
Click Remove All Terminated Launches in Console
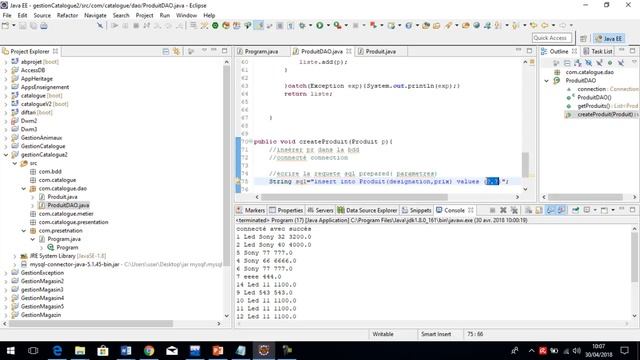(x=514, y=210)
